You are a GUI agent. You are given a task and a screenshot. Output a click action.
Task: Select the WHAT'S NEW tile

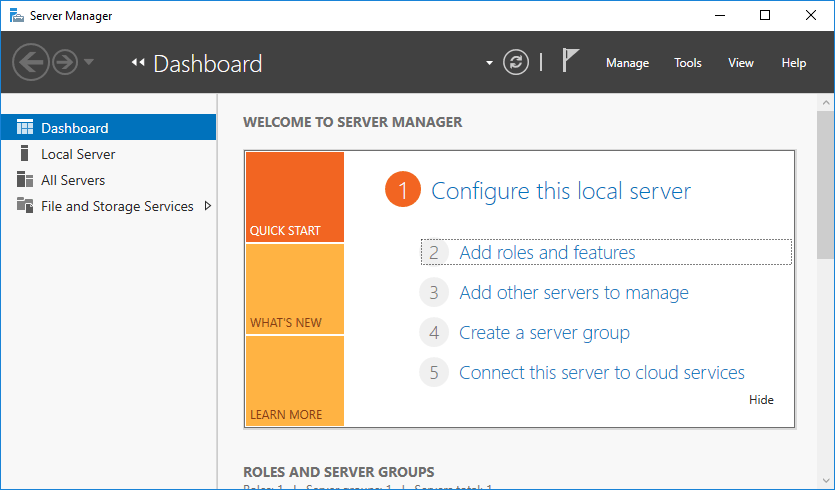294,289
